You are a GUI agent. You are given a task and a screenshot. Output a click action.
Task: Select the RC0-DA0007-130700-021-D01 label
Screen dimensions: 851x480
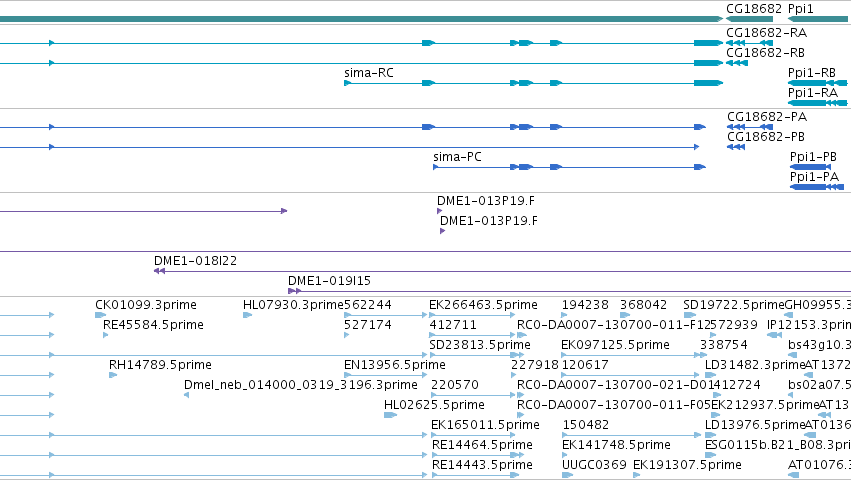[615, 386]
